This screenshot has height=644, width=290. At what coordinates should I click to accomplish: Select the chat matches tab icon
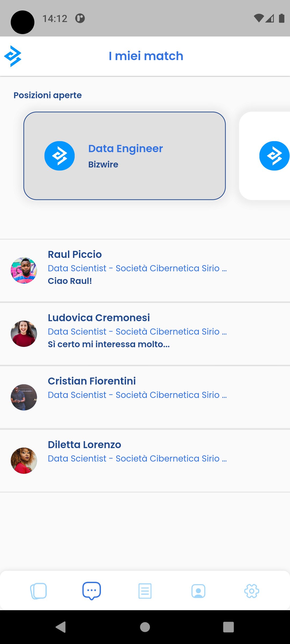coord(92,591)
